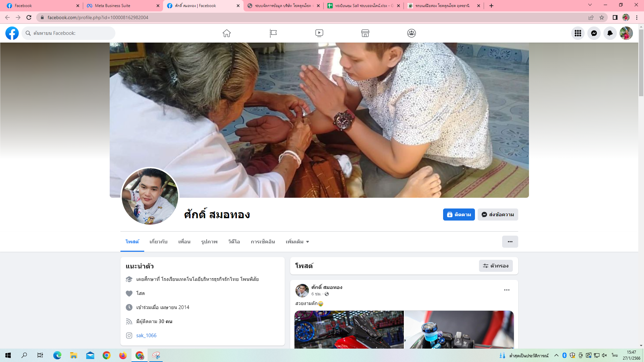Open notifications bell icon

coord(610,33)
